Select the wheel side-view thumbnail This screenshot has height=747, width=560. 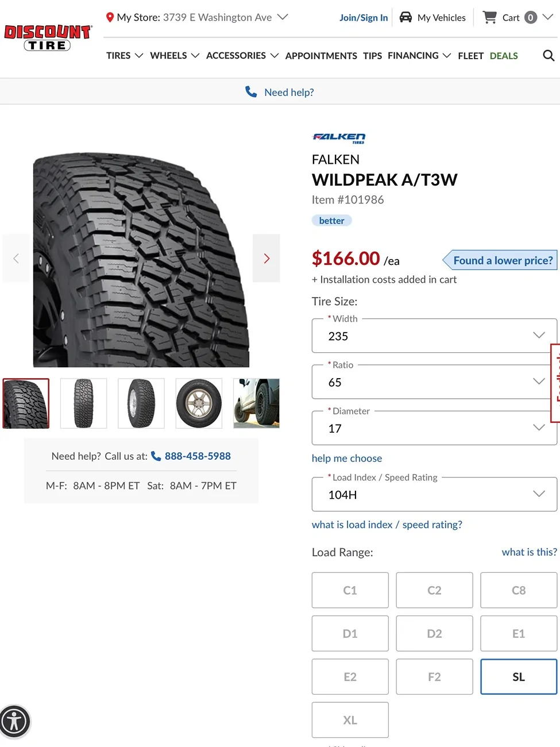pyautogui.click(x=199, y=403)
